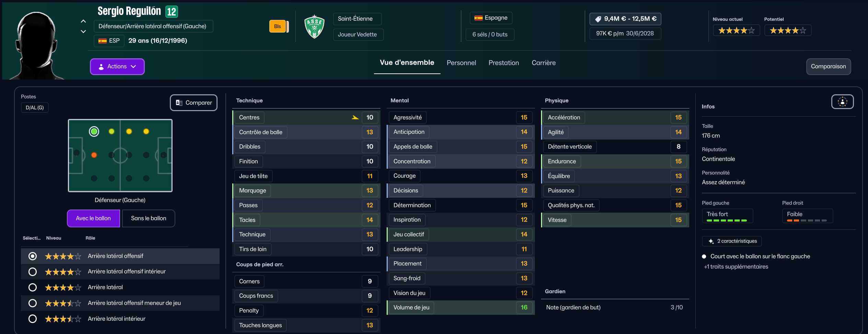
Task: Click the Comparaison button
Action: pyautogui.click(x=828, y=67)
